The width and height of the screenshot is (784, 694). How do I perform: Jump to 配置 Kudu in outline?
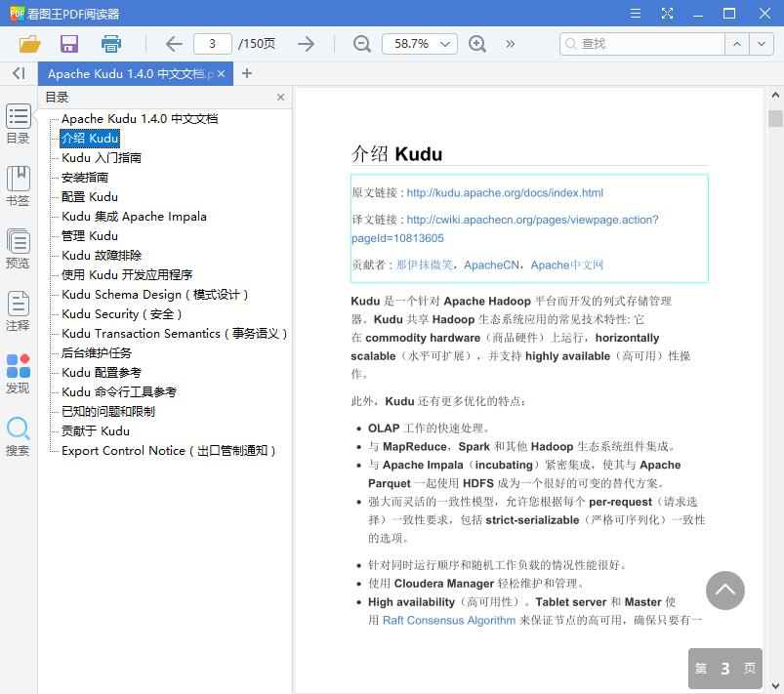pos(90,197)
